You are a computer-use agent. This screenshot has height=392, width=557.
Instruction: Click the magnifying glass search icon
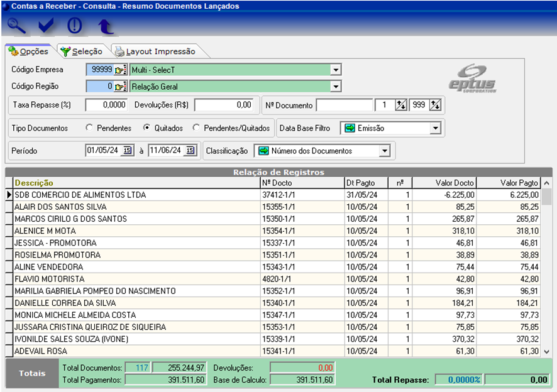click(17, 26)
